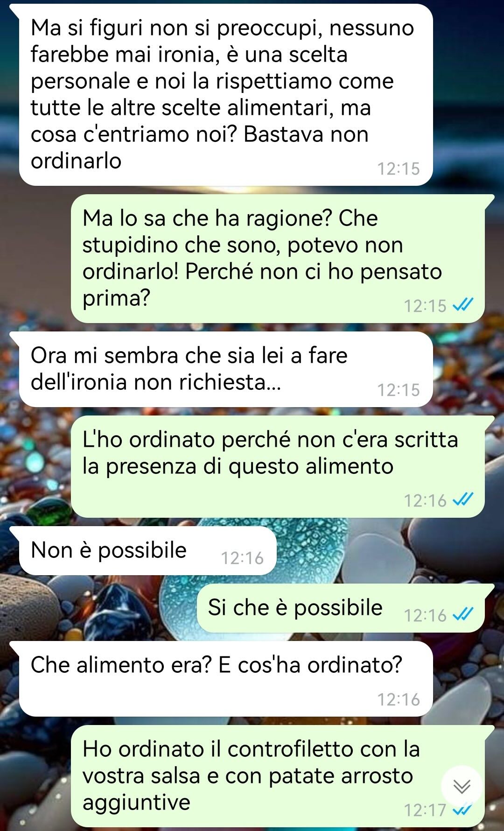The width and height of the screenshot is (504, 831).
Task: Click the double check marks on 'L'ho ordinato perché' message
Action: point(463,500)
